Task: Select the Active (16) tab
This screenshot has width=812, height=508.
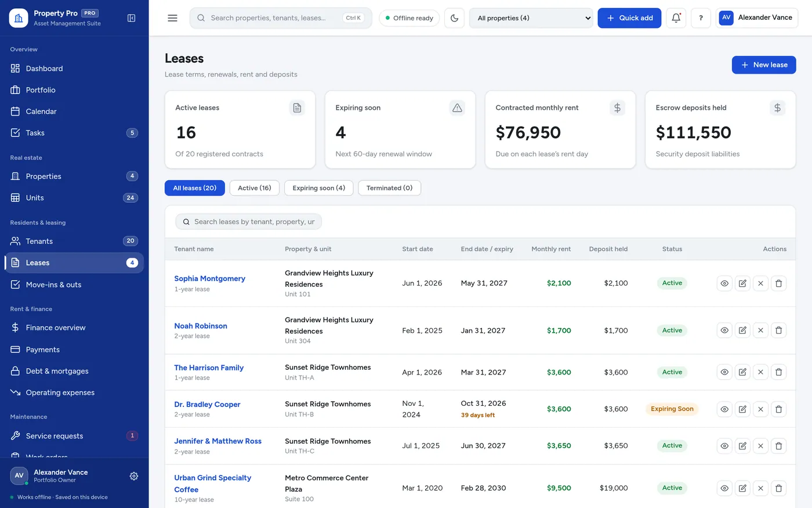Action: tap(255, 188)
